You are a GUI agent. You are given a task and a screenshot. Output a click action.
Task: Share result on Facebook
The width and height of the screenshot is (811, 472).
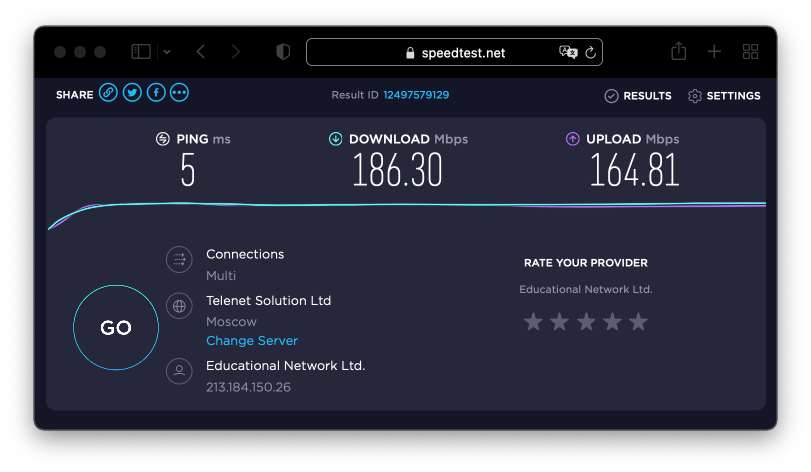coord(156,93)
